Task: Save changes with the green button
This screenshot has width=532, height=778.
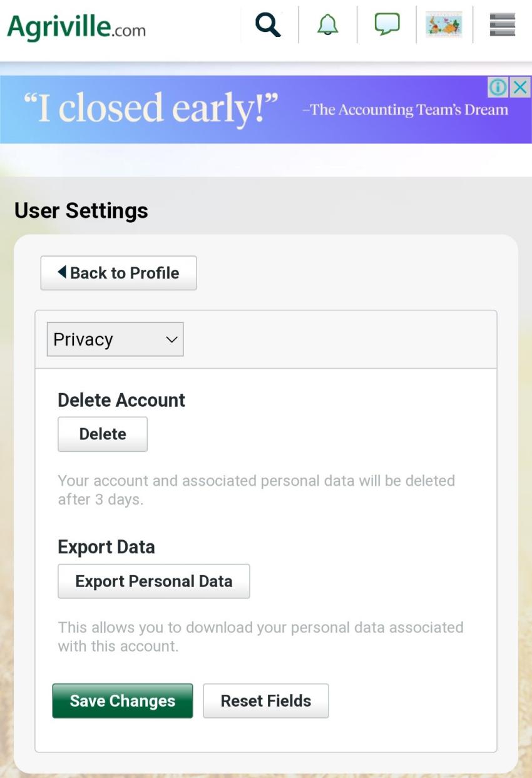Action: coord(122,701)
